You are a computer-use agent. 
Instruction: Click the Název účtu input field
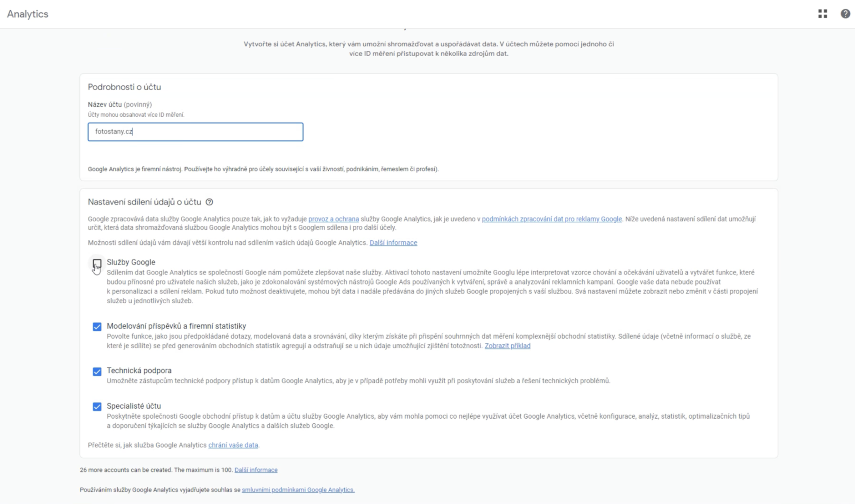click(x=196, y=132)
